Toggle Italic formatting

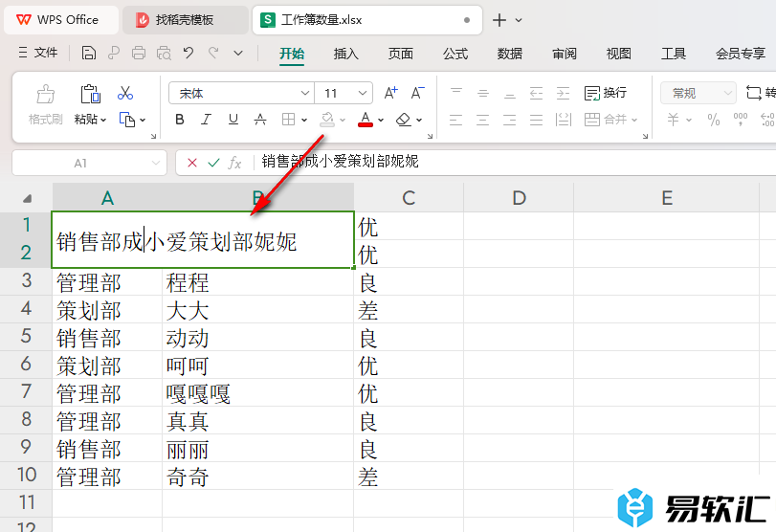click(x=207, y=120)
